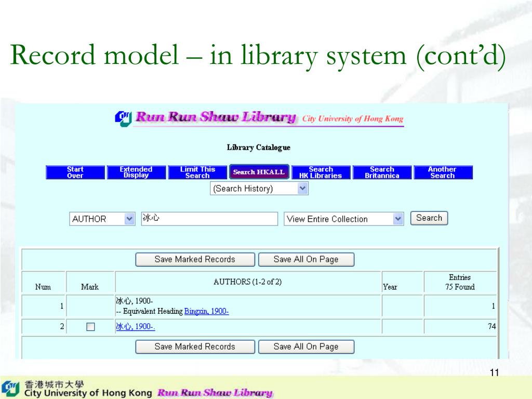Click City University of Hong Kong banner text
The image size is (532, 399).
[353, 119]
